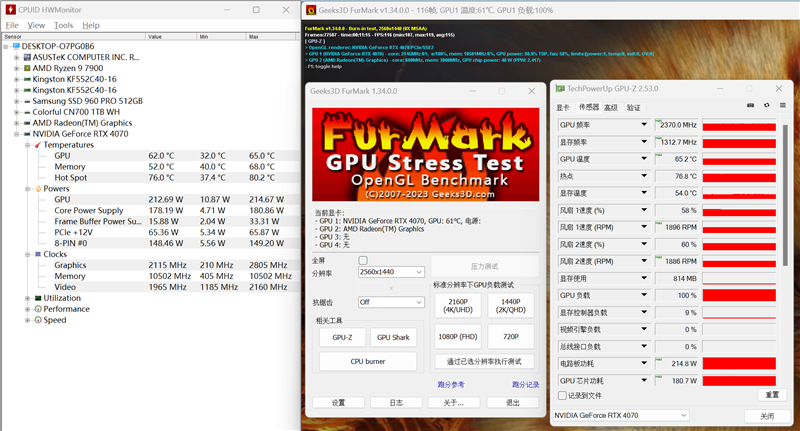Switch to the 高级 tab in GPU-Z
This screenshot has width=800, height=431.
[x=610, y=107]
